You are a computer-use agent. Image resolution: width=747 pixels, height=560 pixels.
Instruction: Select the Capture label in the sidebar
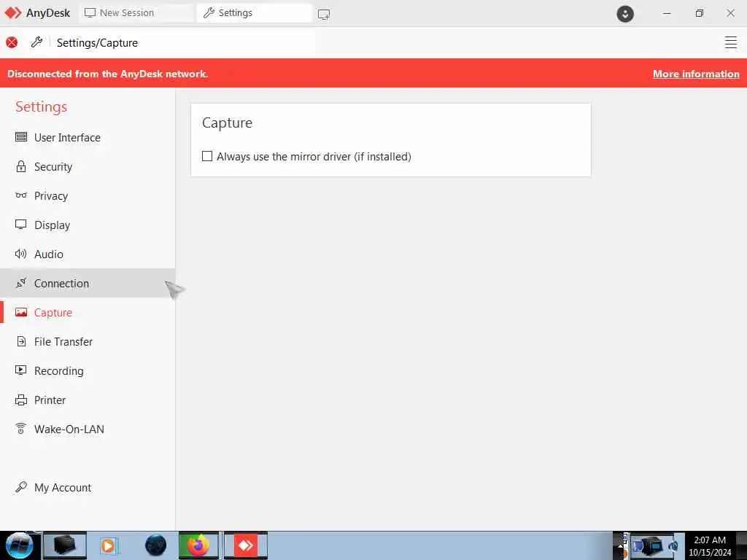tap(53, 312)
